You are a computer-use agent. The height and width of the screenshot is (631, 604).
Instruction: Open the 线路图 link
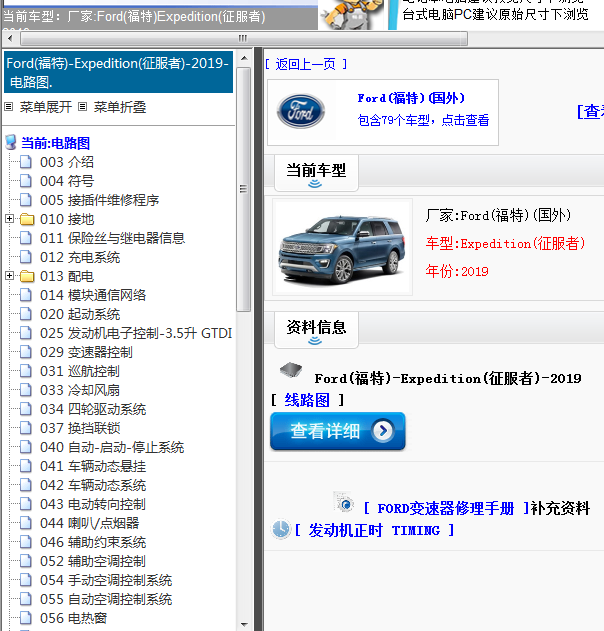pyautogui.click(x=307, y=400)
